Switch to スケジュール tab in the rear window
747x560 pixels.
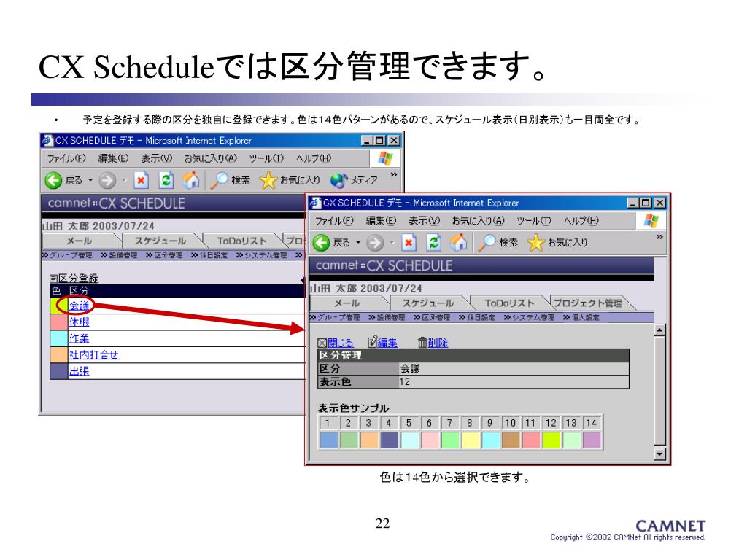[160, 241]
